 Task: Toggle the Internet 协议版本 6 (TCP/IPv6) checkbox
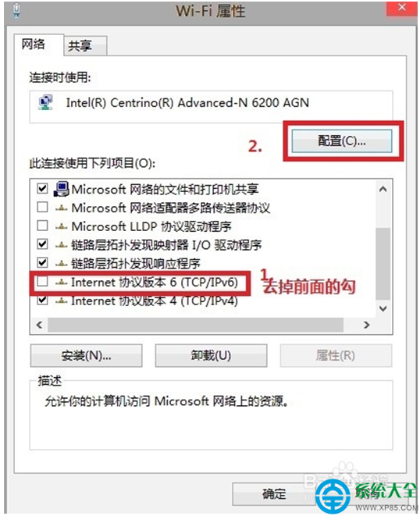42,282
